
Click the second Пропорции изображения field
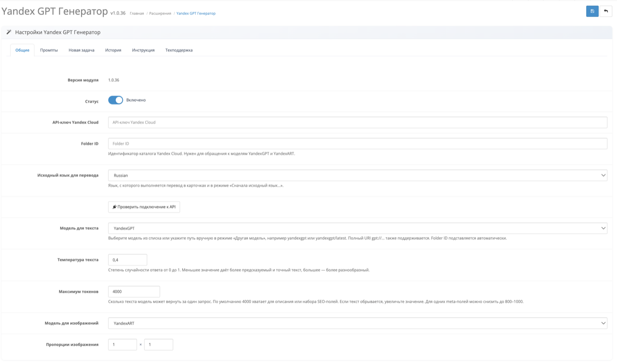point(159,345)
